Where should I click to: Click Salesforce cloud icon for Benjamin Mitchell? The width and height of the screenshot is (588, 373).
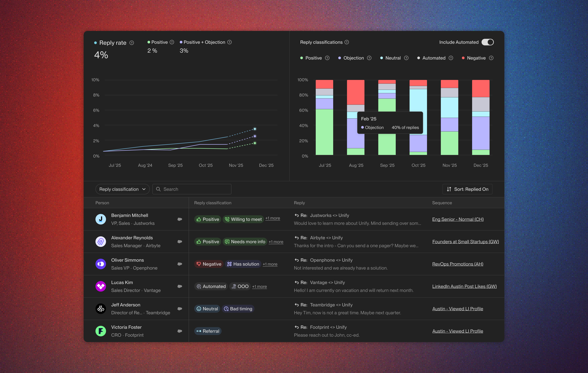[180, 219]
